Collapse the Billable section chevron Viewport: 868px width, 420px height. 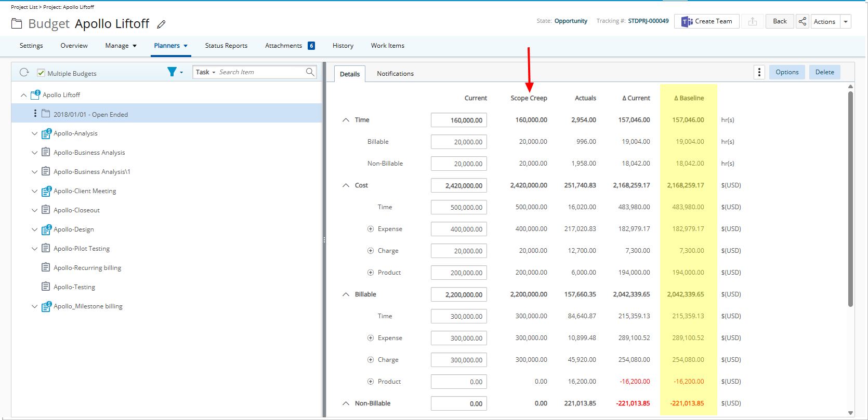coord(346,294)
